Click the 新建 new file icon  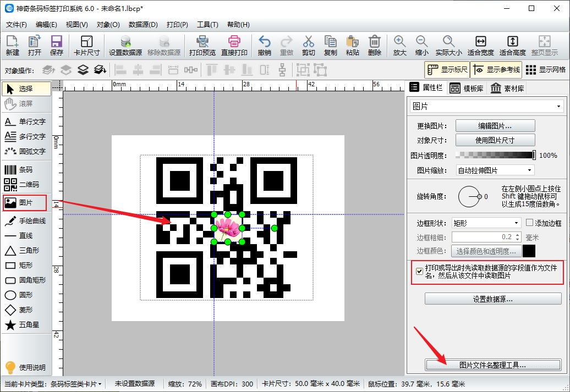pyautogui.click(x=12, y=46)
